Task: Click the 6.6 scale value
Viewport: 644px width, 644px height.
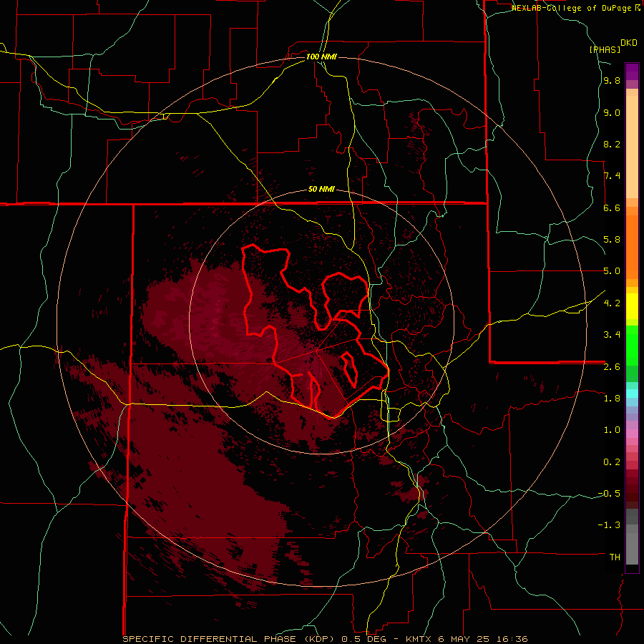Action: click(x=612, y=208)
